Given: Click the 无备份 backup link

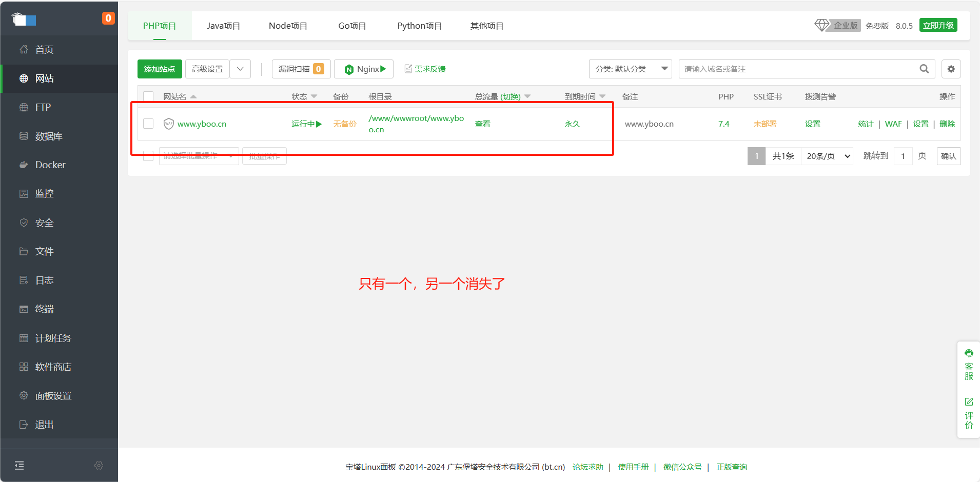Looking at the screenshot, I should click(345, 124).
